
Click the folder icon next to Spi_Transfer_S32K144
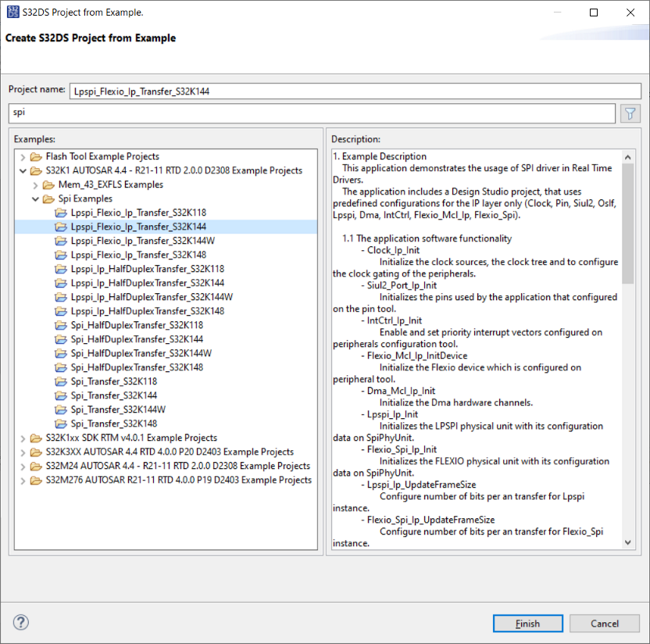61,395
